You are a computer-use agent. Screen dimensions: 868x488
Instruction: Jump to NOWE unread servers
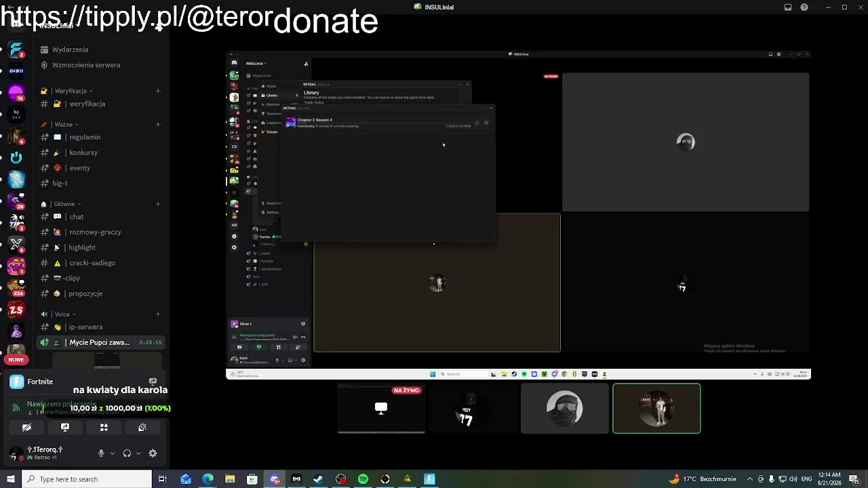pyautogui.click(x=16, y=360)
